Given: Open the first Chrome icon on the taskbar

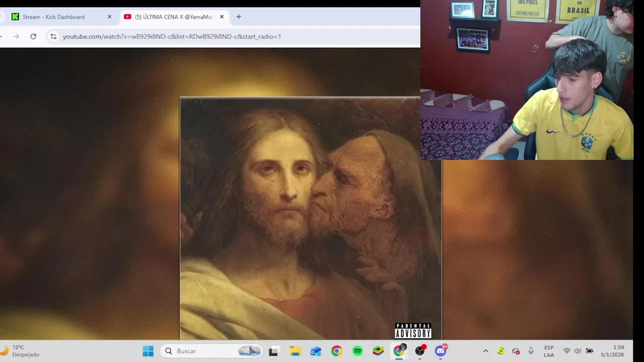Looking at the screenshot, I should coord(337,351).
